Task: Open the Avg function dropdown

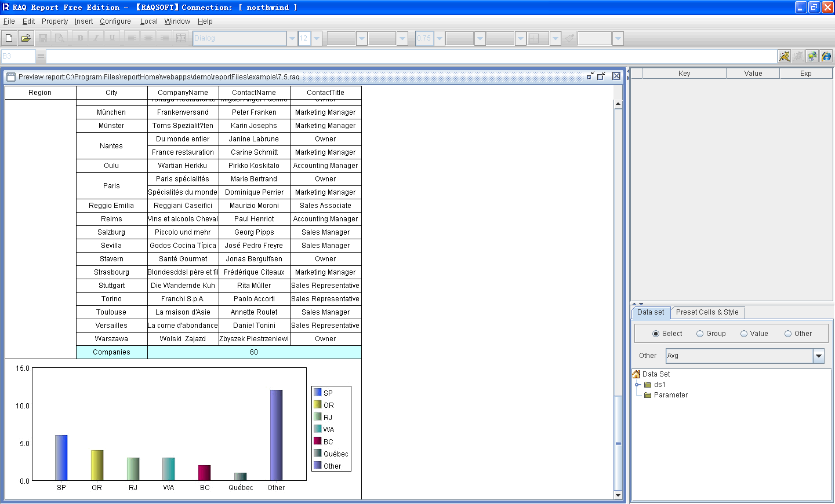Action: click(819, 356)
